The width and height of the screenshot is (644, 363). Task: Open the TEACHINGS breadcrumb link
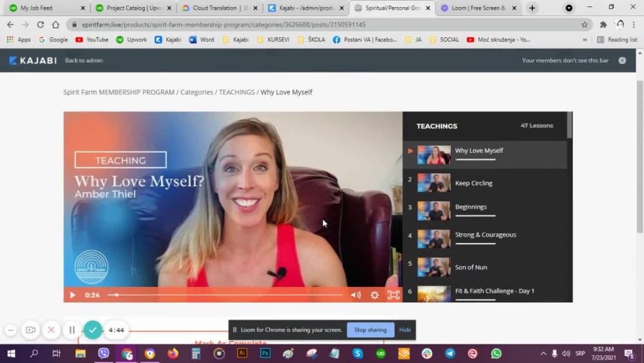coord(236,92)
